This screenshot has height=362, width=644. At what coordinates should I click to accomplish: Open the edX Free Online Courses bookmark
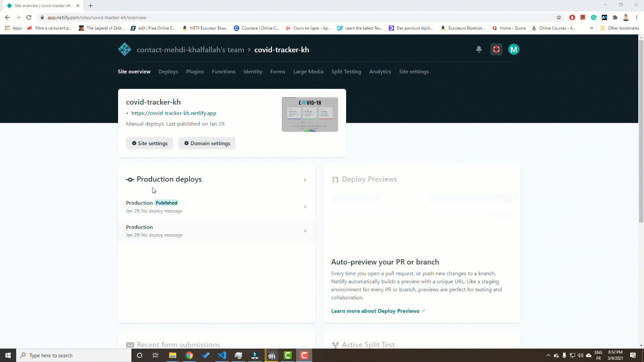click(x=153, y=28)
